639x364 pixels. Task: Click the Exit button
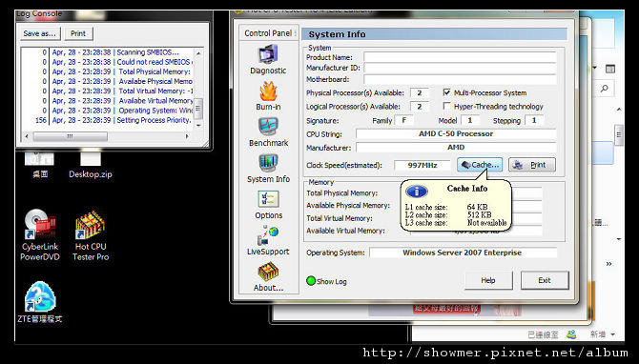tap(545, 280)
